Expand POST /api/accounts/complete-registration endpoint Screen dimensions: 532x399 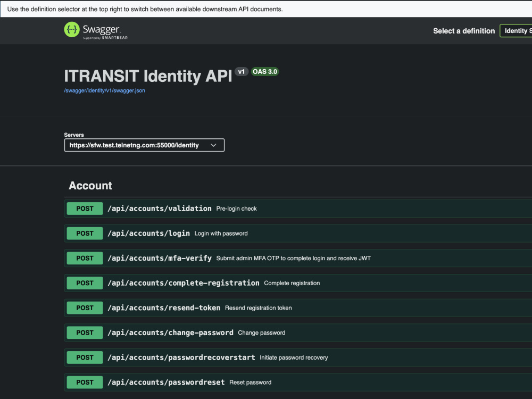pyautogui.click(x=298, y=283)
